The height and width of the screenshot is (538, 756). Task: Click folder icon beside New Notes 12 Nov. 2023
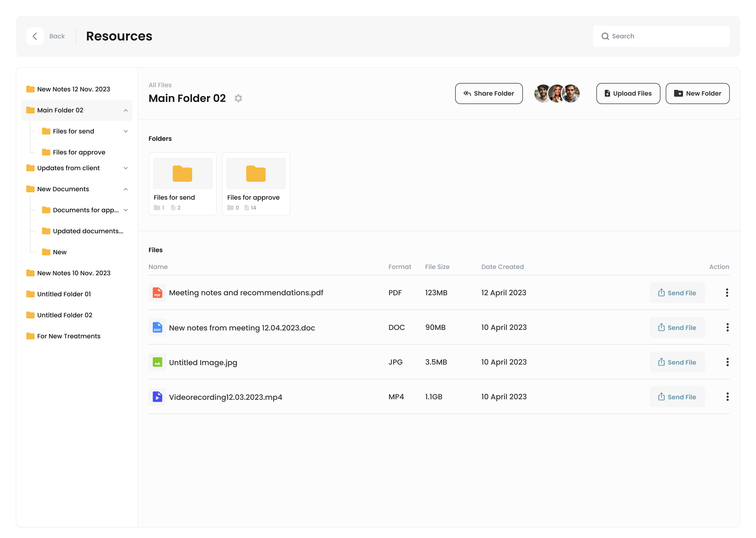(x=30, y=89)
